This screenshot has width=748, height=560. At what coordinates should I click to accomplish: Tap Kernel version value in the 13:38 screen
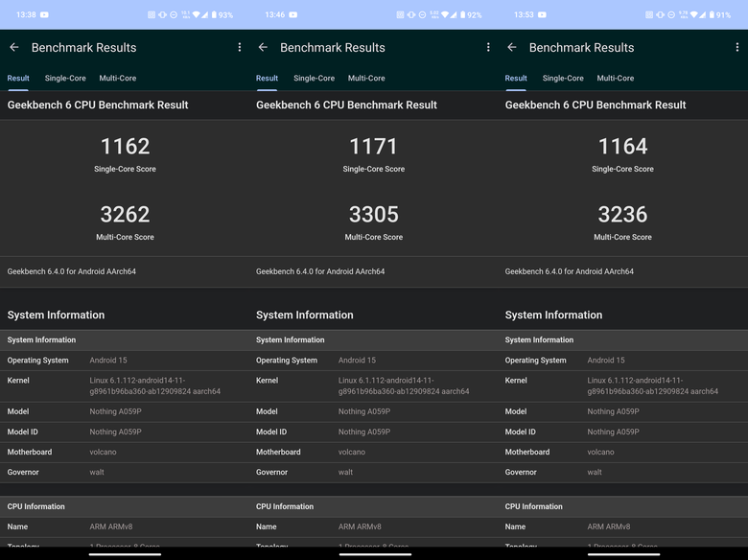(155, 385)
